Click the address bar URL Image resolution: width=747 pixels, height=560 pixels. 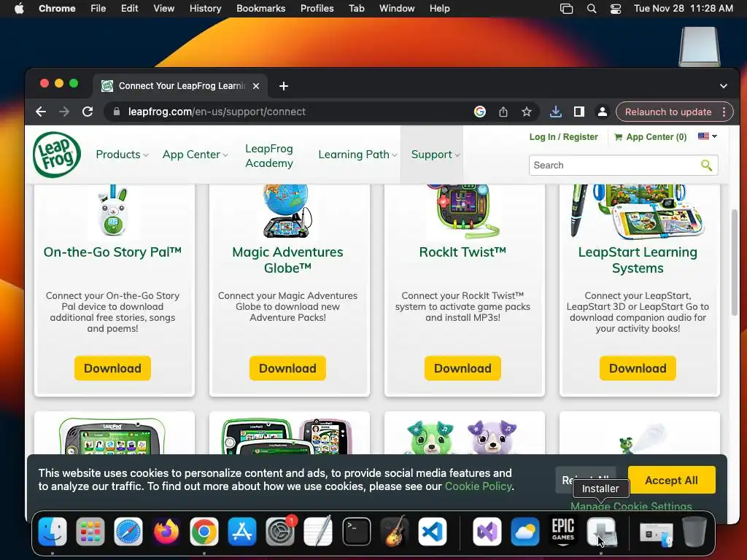(x=217, y=112)
